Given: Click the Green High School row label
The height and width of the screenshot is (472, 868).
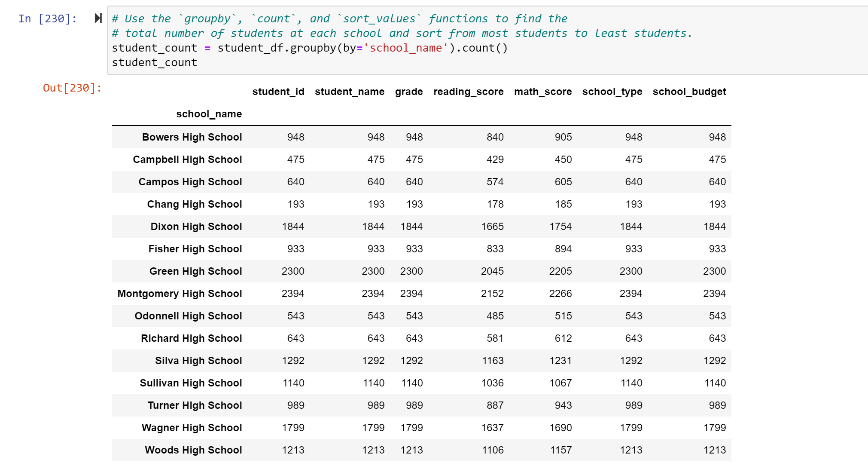Looking at the screenshot, I should click(x=196, y=271).
